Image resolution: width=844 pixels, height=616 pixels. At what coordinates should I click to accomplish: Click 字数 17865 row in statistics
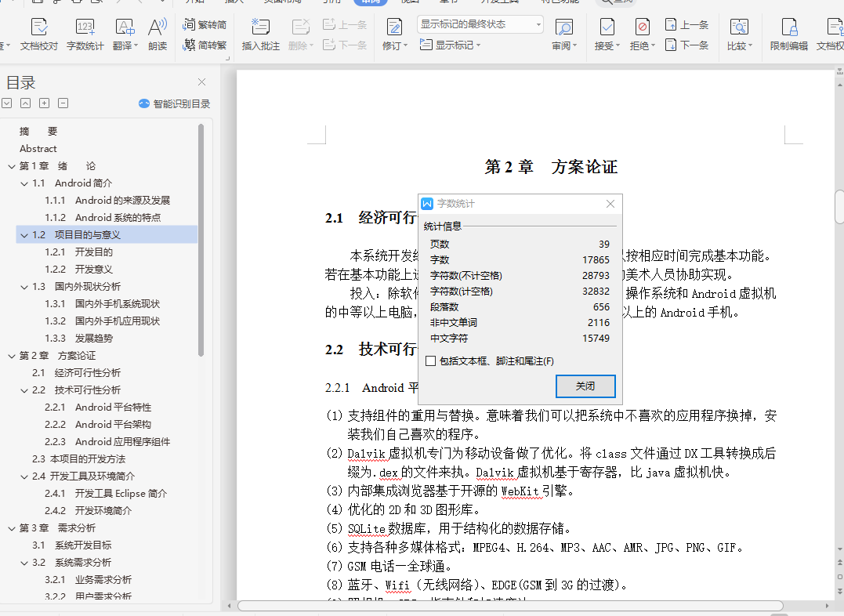point(520,259)
